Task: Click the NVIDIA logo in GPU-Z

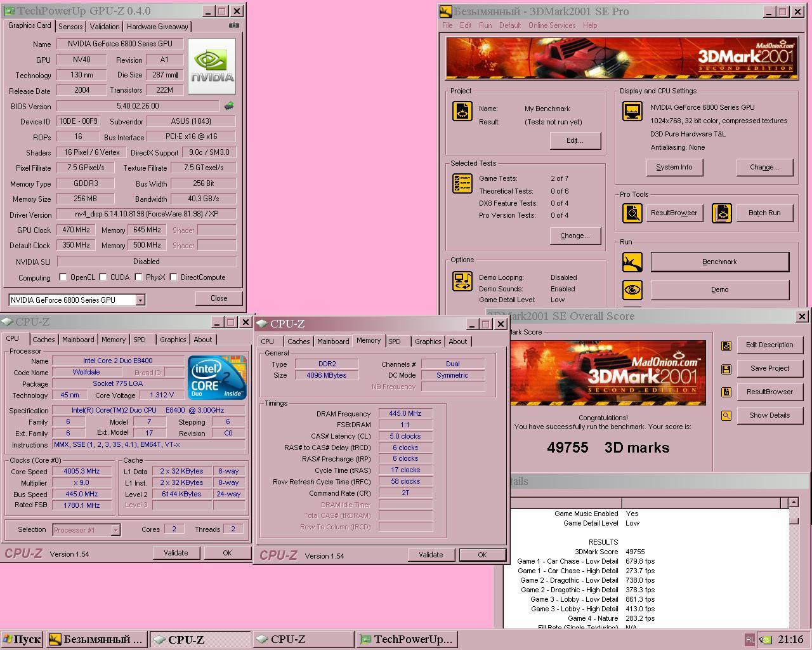Action: [212, 66]
